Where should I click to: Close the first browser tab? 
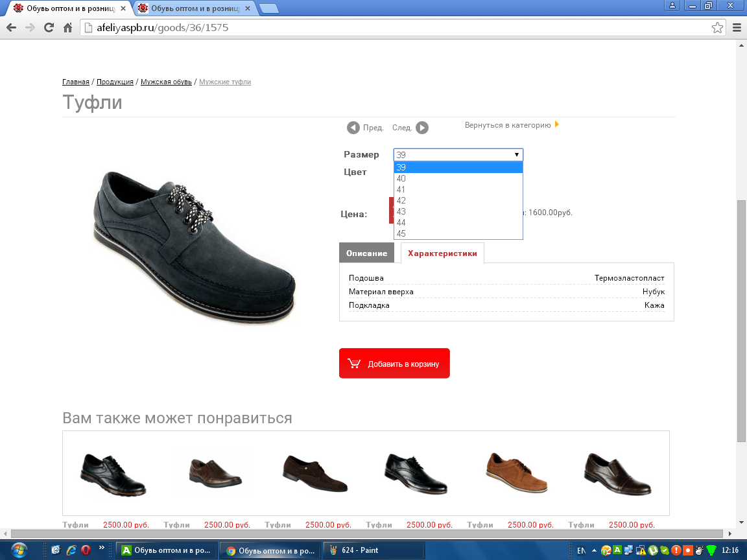[x=123, y=8]
